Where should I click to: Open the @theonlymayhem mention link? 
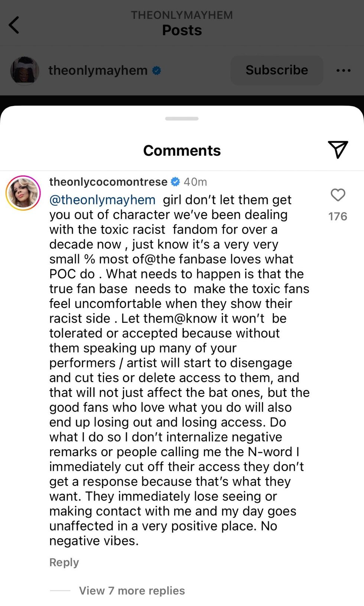pos(102,200)
